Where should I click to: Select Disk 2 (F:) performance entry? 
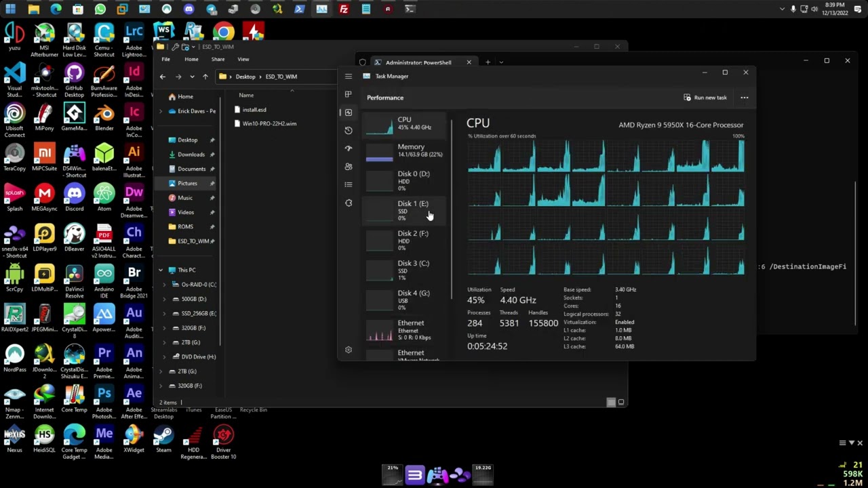click(x=406, y=241)
